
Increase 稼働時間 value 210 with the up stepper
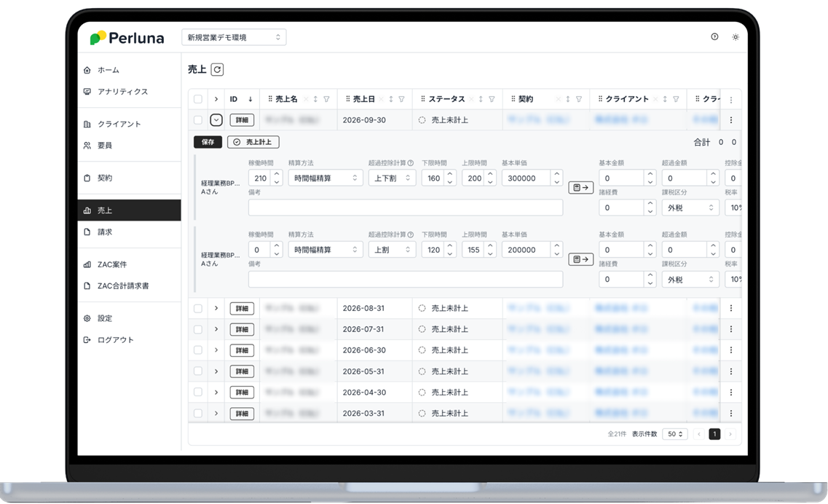pyautogui.click(x=277, y=174)
